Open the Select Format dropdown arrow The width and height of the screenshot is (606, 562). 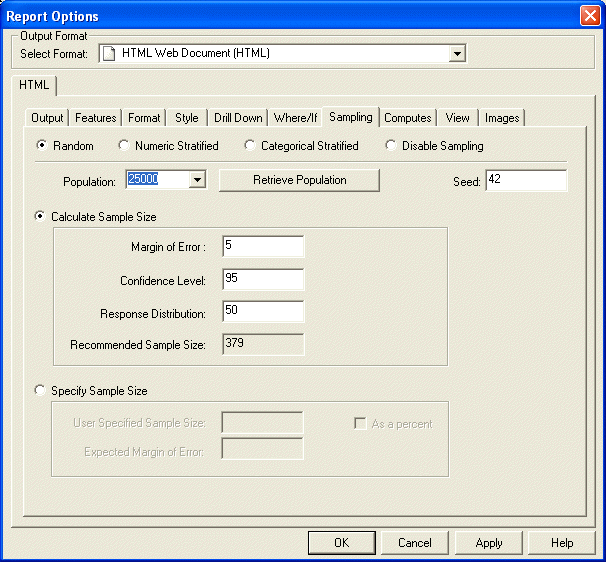click(x=457, y=53)
